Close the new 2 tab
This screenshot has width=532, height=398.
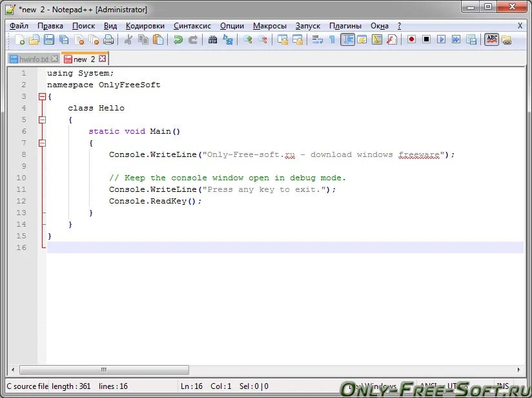(102, 59)
